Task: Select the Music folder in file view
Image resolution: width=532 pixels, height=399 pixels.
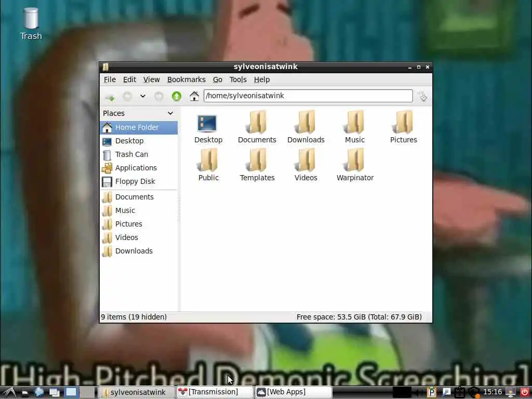Action: pos(354,128)
